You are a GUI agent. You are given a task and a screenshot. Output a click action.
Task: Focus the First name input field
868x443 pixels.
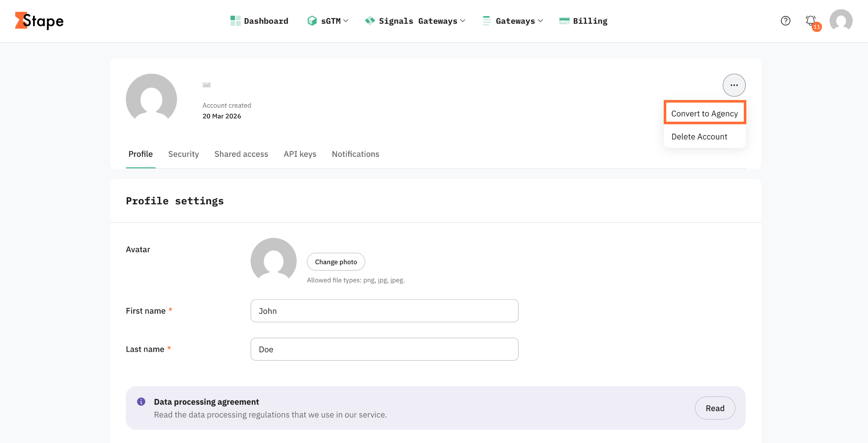click(x=384, y=311)
